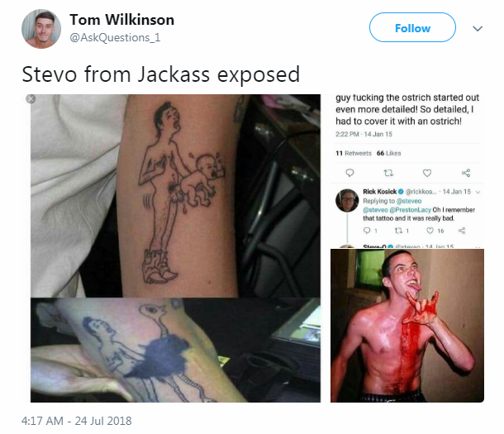The width and height of the screenshot is (504, 434).
Task: Close the image with the gray X icon
Action: (x=31, y=98)
